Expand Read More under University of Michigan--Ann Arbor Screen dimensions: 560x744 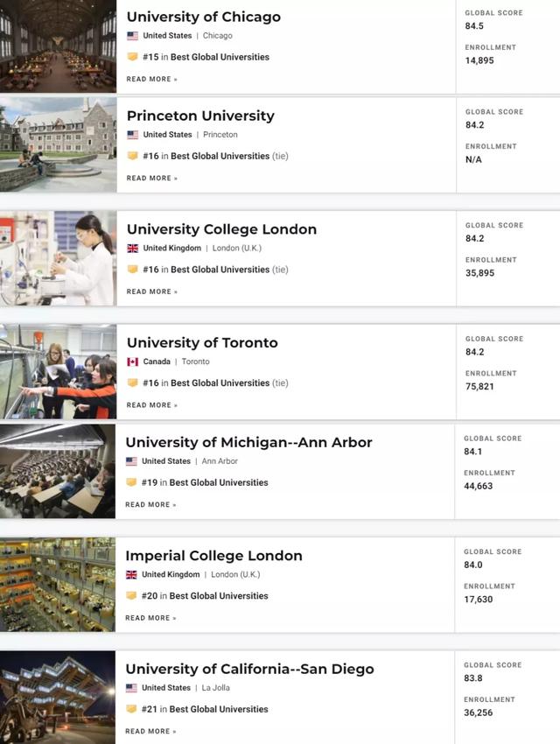(x=150, y=505)
